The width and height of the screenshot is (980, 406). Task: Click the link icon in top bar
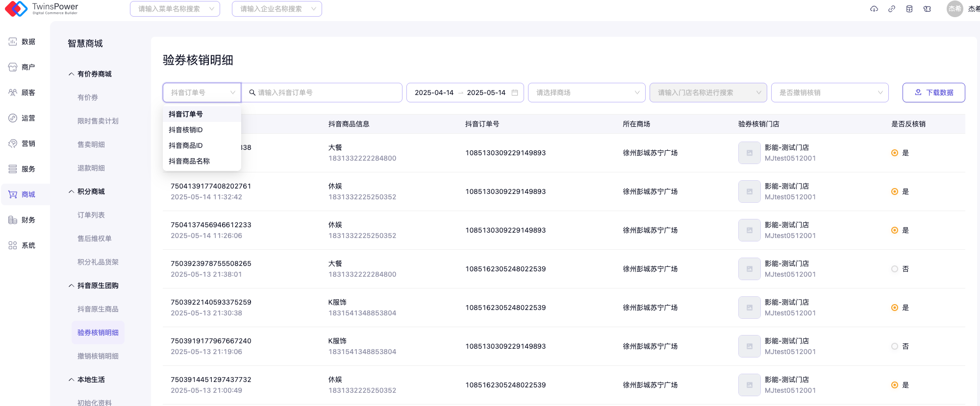pyautogui.click(x=892, y=9)
